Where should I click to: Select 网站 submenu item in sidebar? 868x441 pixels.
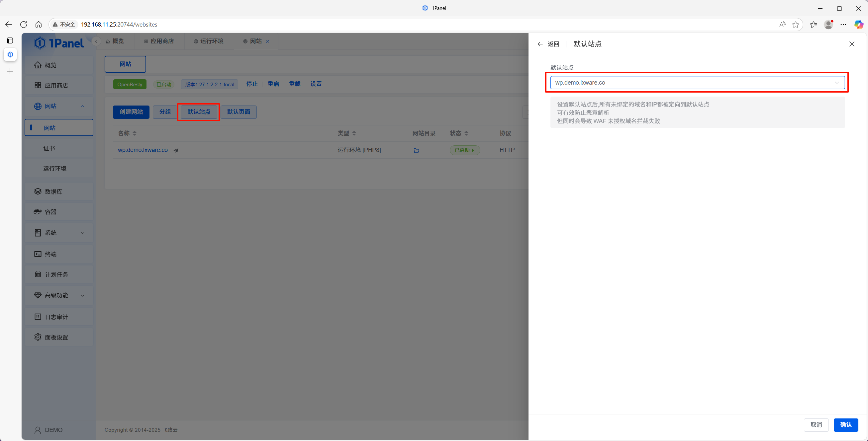point(59,127)
